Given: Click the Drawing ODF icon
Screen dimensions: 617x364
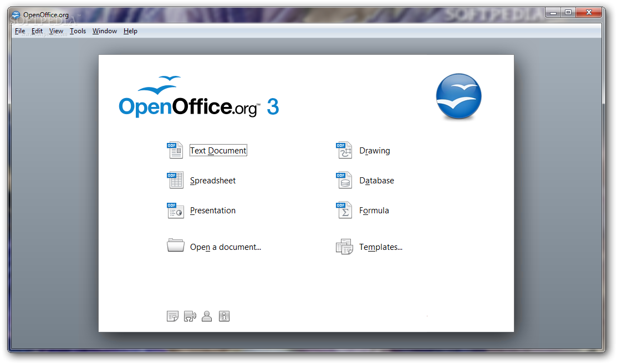Looking at the screenshot, I should tap(344, 150).
